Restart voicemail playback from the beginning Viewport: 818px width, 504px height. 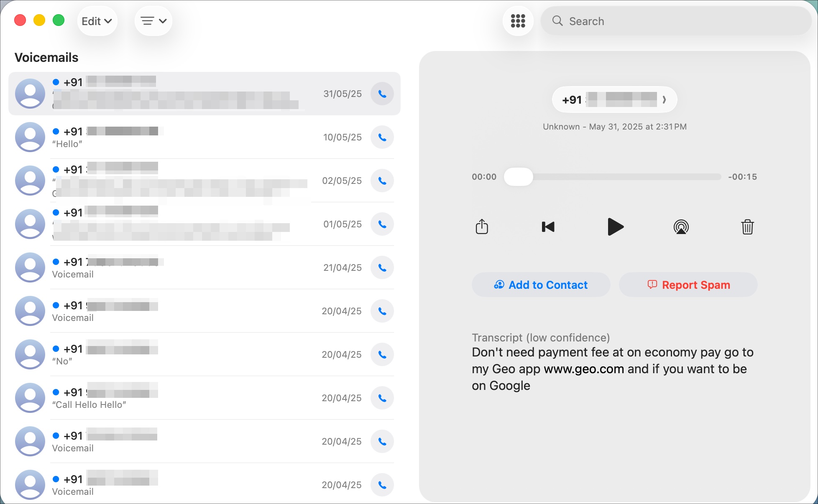click(x=548, y=227)
